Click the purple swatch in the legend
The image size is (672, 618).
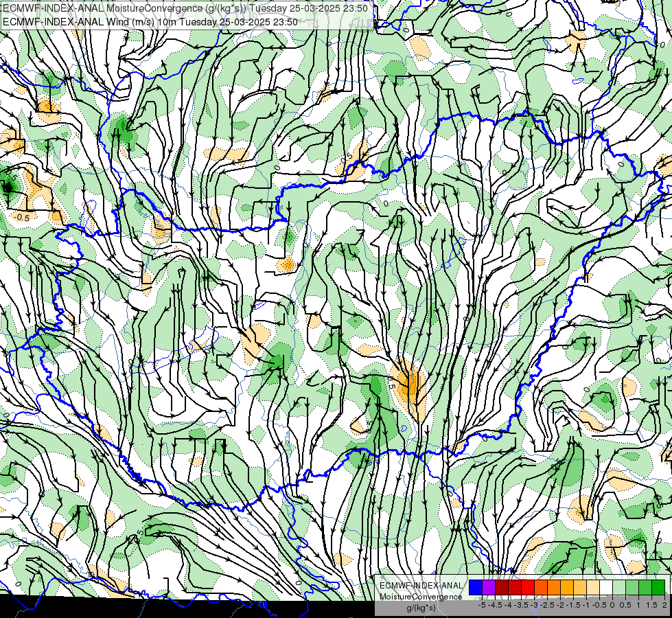tap(489, 588)
